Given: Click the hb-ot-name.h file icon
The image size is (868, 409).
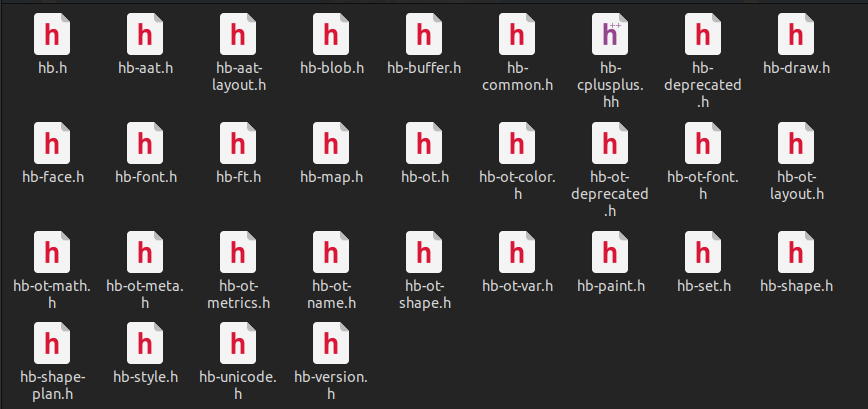Looking at the screenshot, I should coord(331,252).
